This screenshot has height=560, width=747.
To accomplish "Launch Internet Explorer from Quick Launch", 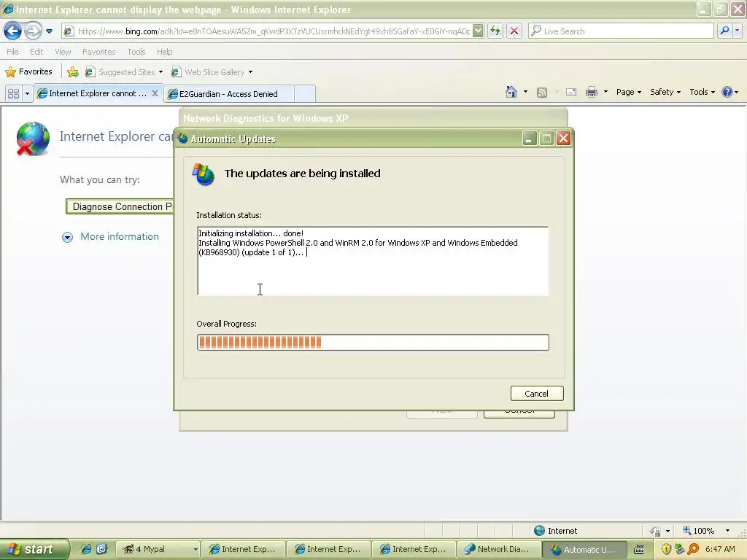I will coord(86,549).
